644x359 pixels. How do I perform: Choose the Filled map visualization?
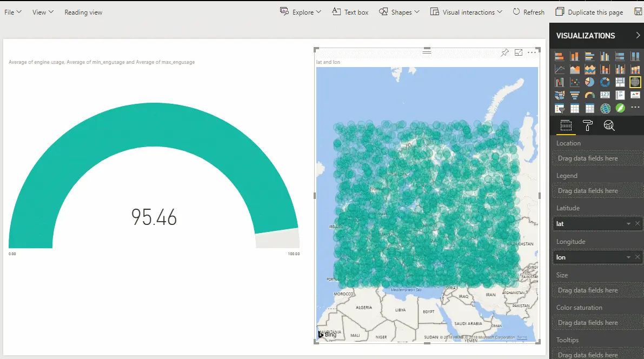coord(560,95)
